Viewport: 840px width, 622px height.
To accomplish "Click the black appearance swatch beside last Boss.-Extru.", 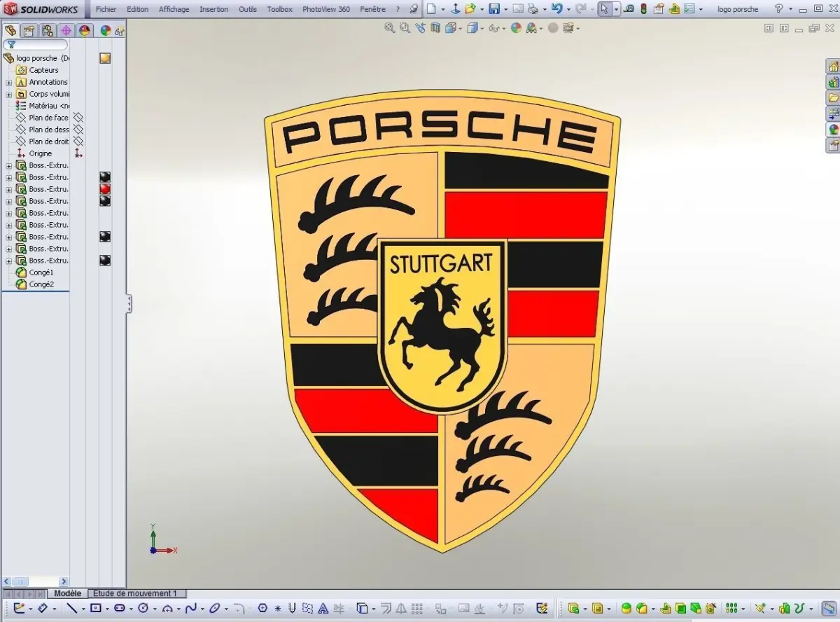I will coord(105,261).
